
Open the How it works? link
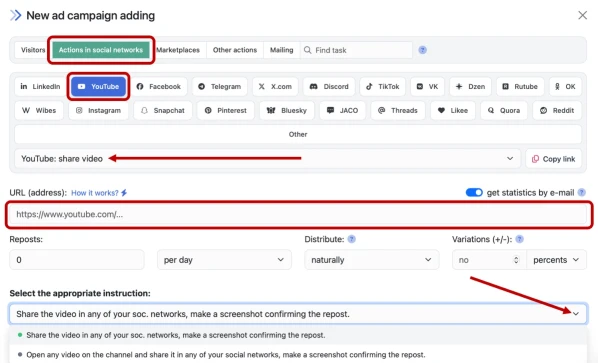tap(99, 193)
